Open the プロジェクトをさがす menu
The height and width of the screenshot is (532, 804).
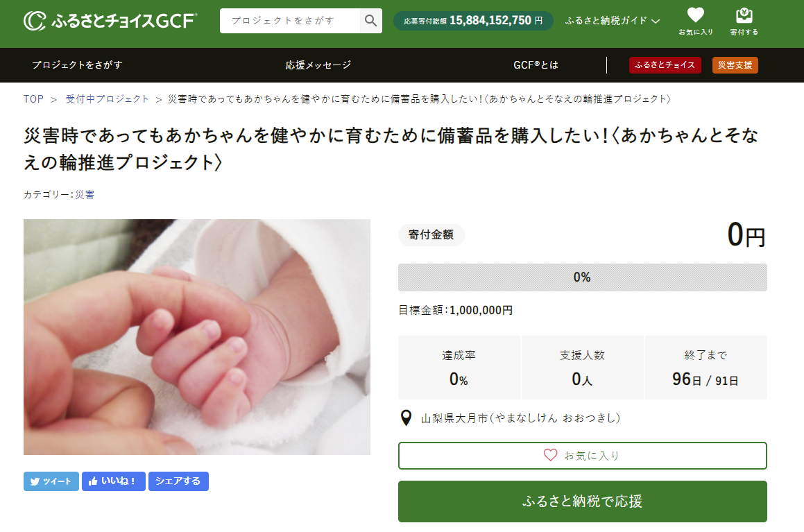[x=78, y=65]
